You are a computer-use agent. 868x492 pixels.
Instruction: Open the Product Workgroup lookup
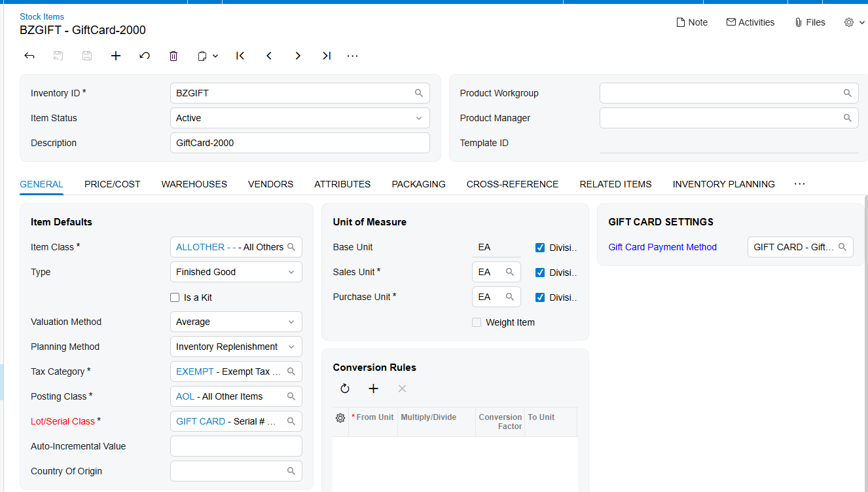coord(847,93)
